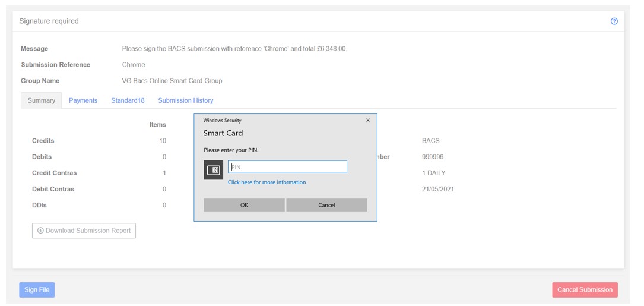This screenshot has width=644, height=306.
Task: Confirm PIN with the OK button
Action: [244, 205]
